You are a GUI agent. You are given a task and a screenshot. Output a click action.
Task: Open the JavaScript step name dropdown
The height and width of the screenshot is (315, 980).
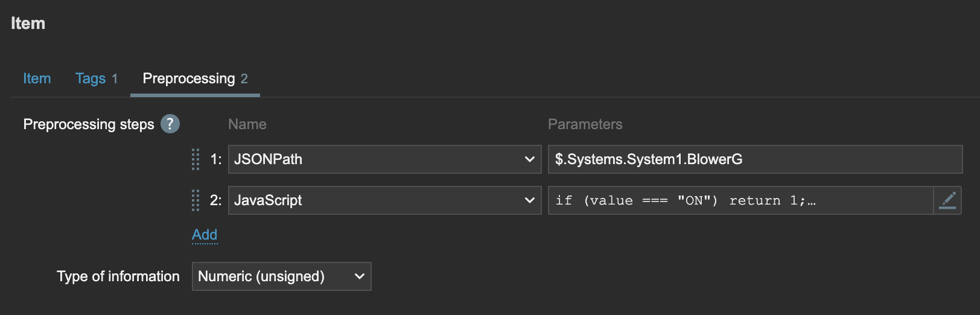384,200
